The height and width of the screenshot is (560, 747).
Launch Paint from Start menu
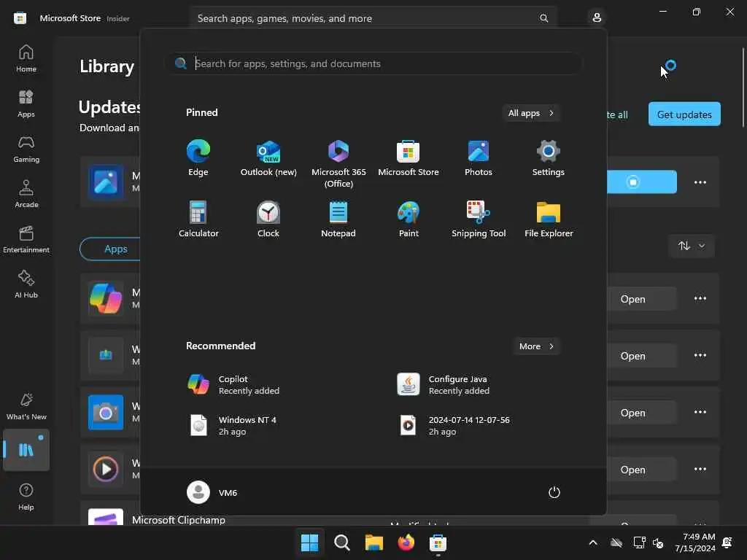pos(409,219)
